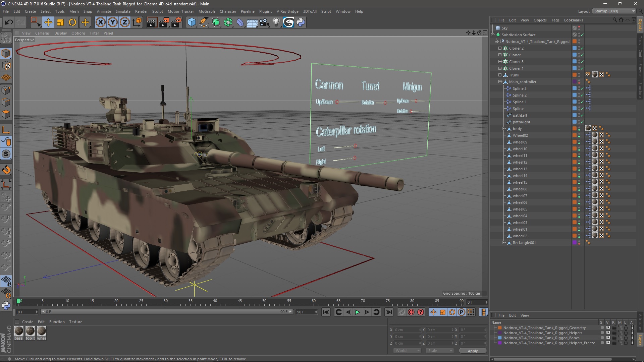644x362 pixels.
Task: Switch to Texture mode in left sidebar
Action: [6, 66]
